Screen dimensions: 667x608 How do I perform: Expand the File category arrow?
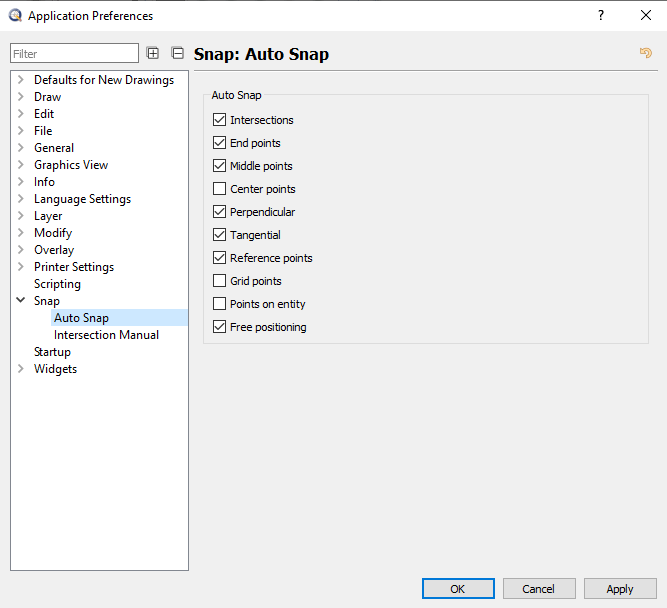[20, 131]
